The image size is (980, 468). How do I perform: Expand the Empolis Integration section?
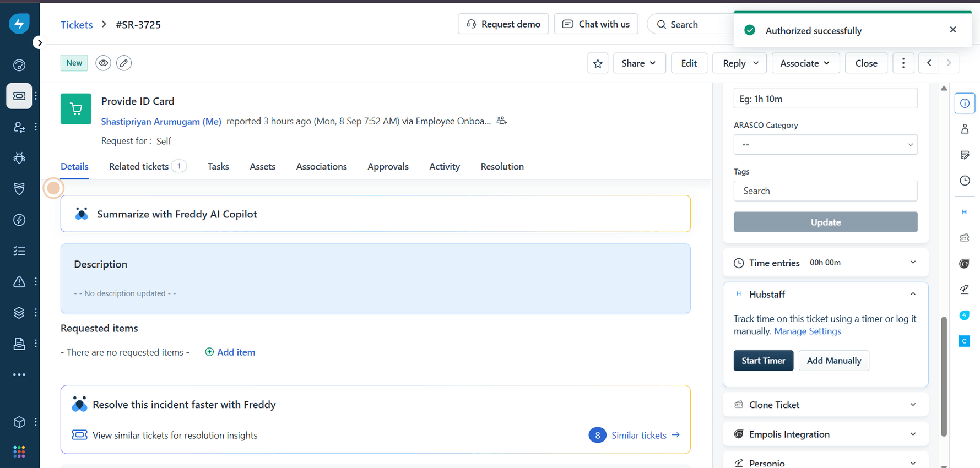(825, 434)
